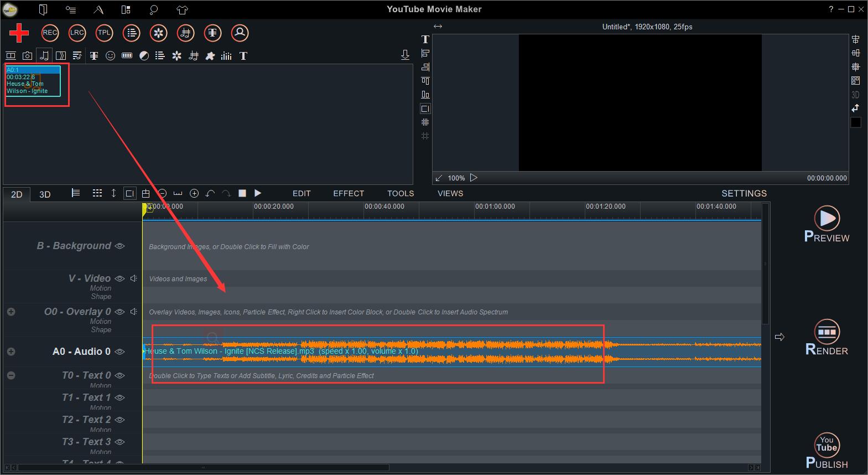Toggle visibility eye of V - Video track

119,278
